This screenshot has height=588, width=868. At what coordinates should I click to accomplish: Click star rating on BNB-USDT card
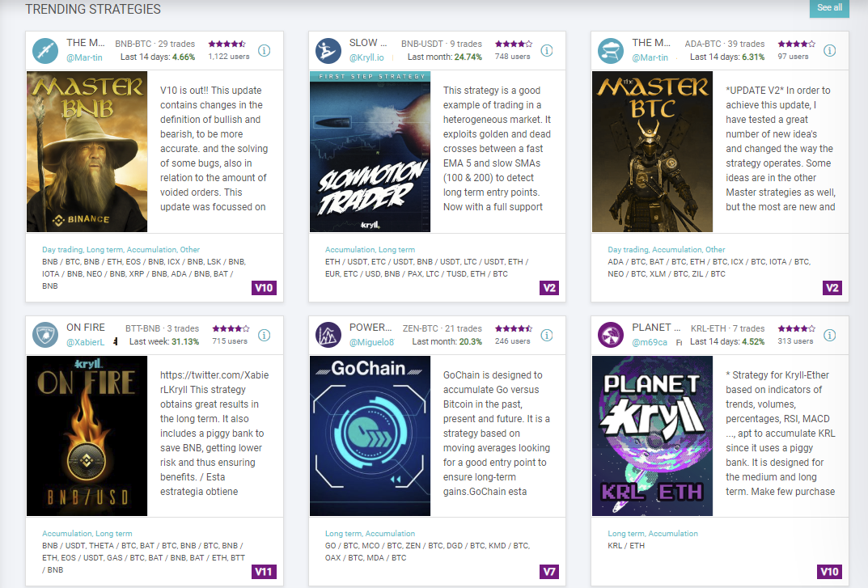pos(513,44)
